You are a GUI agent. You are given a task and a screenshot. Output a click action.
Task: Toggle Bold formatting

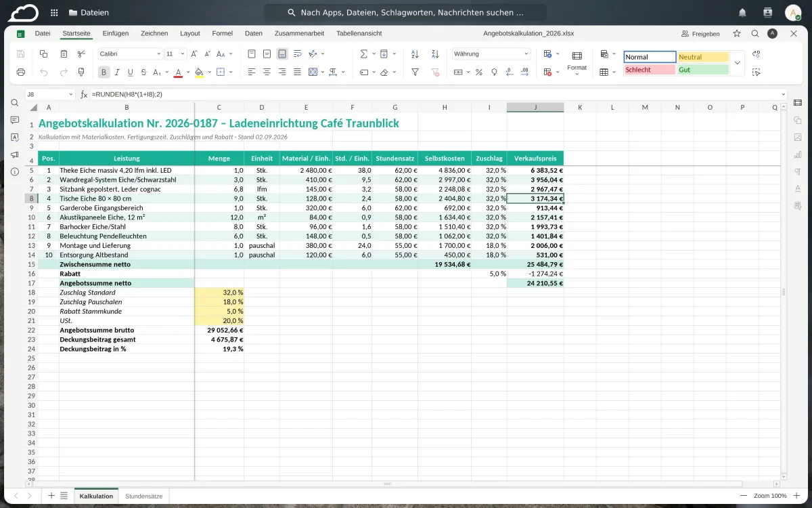[104, 72]
